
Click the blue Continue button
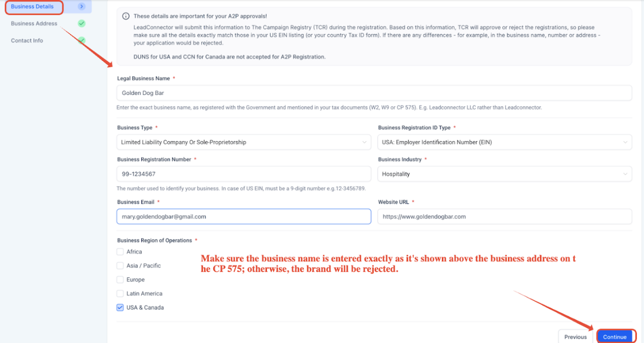[x=615, y=337]
